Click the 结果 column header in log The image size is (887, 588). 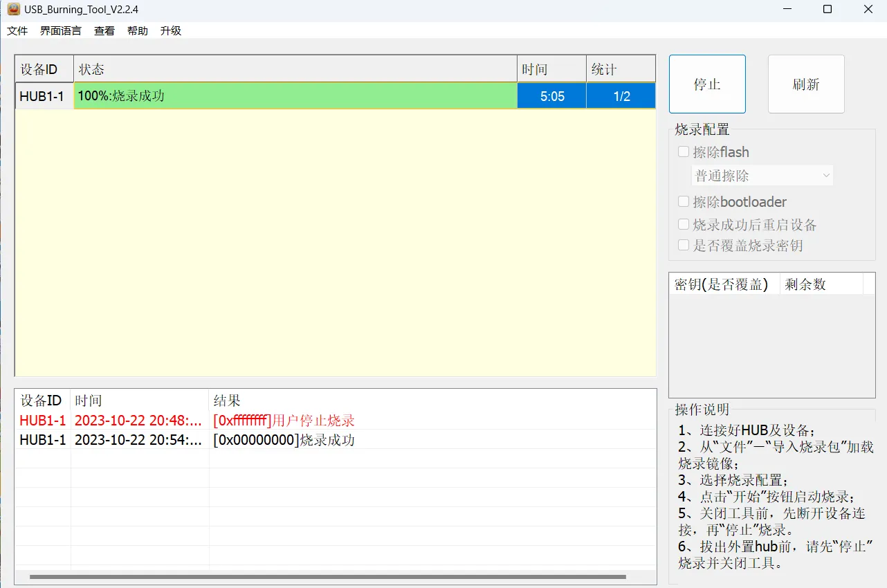pos(432,401)
